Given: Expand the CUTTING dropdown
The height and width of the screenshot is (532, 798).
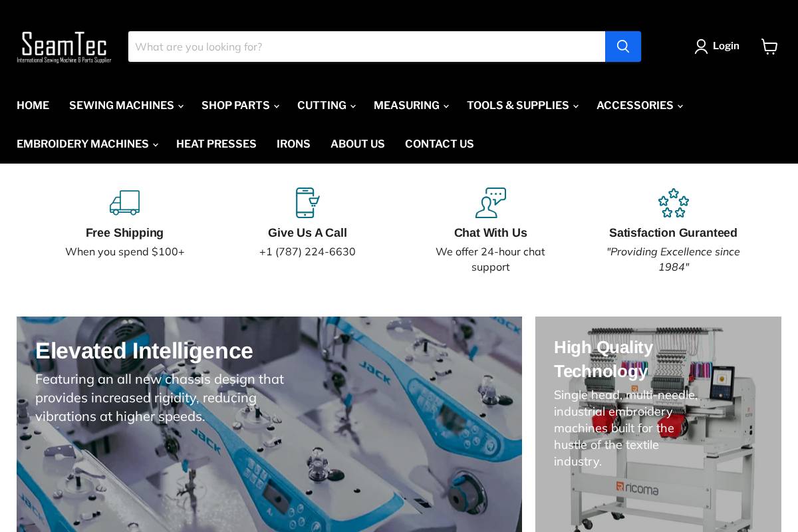Looking at the screenshot, I should point(322,105).
